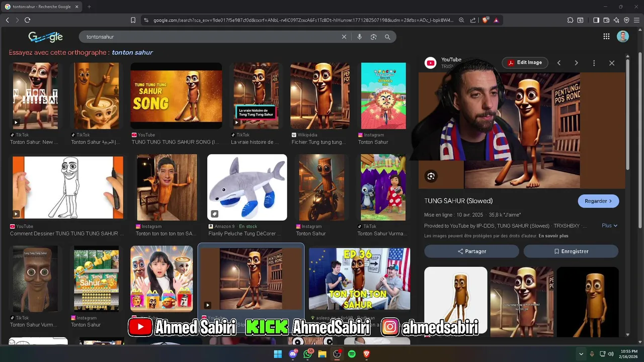
Task: Open the TUNG TUNG TUNG SAHUR SONG thumbnail
Action: 176,96
